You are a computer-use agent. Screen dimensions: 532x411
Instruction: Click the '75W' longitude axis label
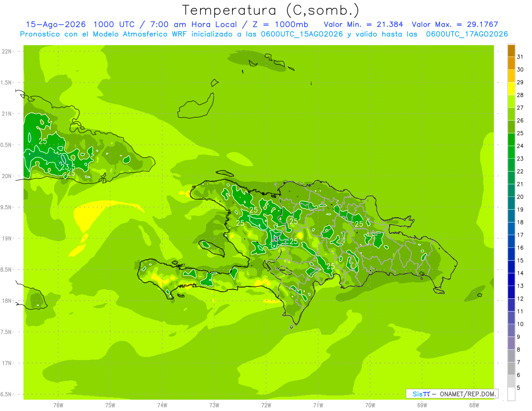[x=110, y=405]
